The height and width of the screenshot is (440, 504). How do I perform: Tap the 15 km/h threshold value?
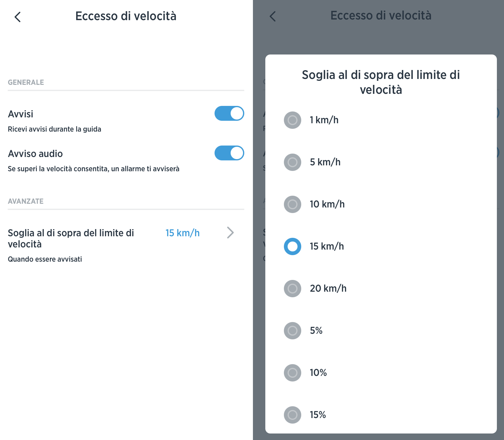[182, 233]
